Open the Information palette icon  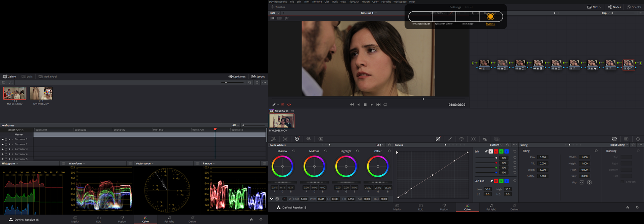pyautogui.click(x=638, y=139)
